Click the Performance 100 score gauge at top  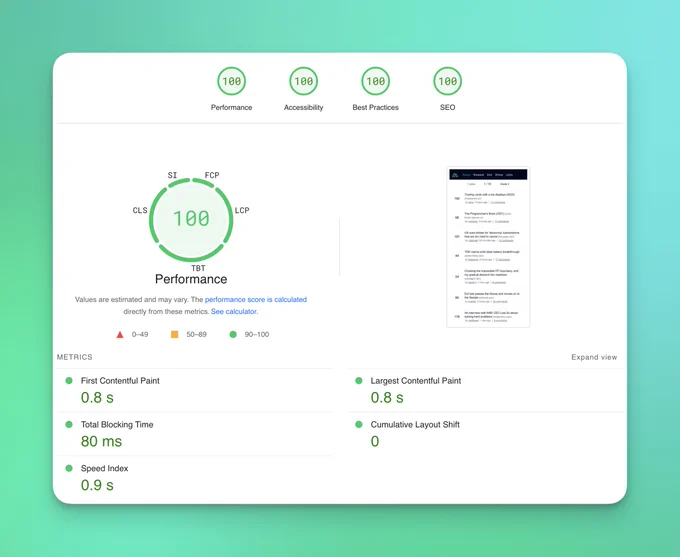pyautogui.click(x=232, y=81)
